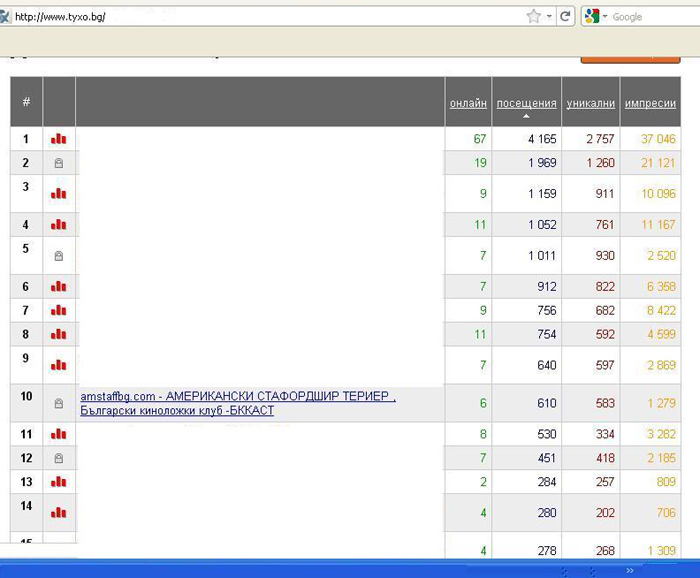This screenshot has width=700, height=578.
Task: Select impressions value 706
Action: (666, 513)
